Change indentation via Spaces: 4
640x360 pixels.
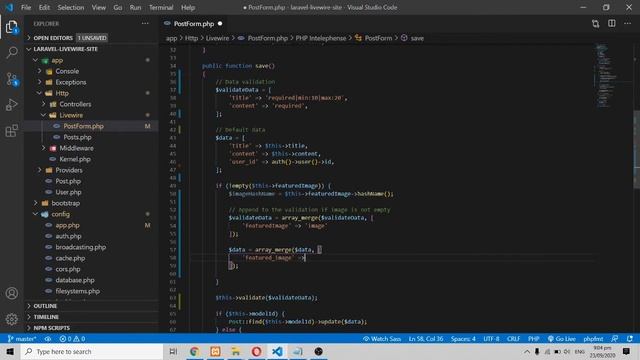click(x=463, y=339)
